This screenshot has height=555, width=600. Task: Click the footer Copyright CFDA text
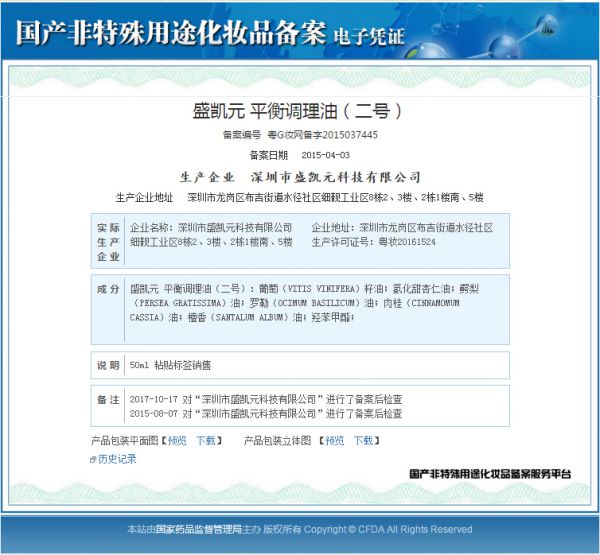(x=388, y=529)
